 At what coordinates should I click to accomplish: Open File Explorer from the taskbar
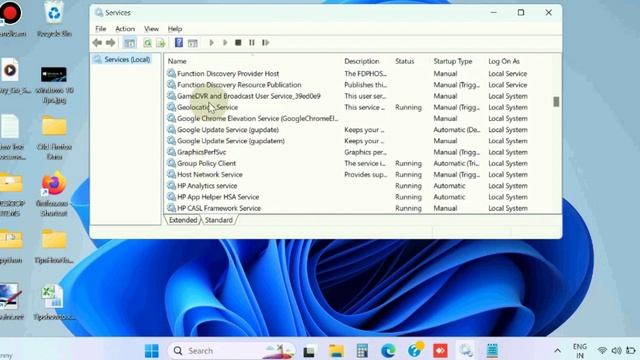coord(336,351)
